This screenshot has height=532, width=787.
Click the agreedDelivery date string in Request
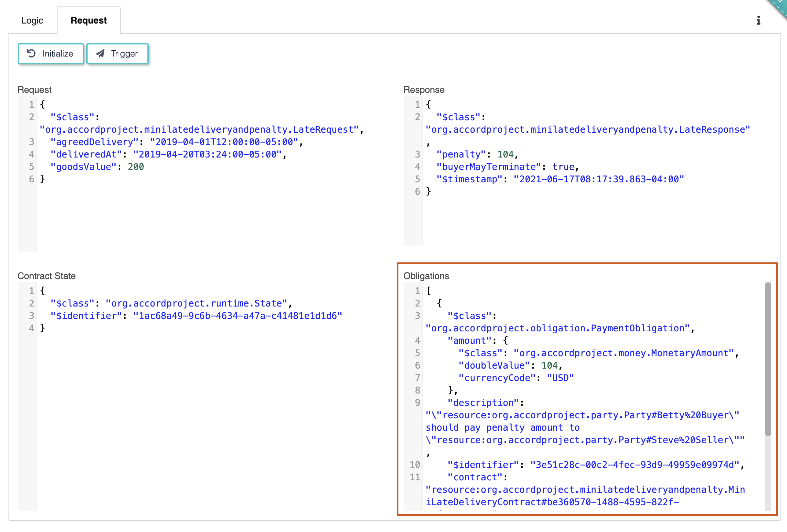224,142
